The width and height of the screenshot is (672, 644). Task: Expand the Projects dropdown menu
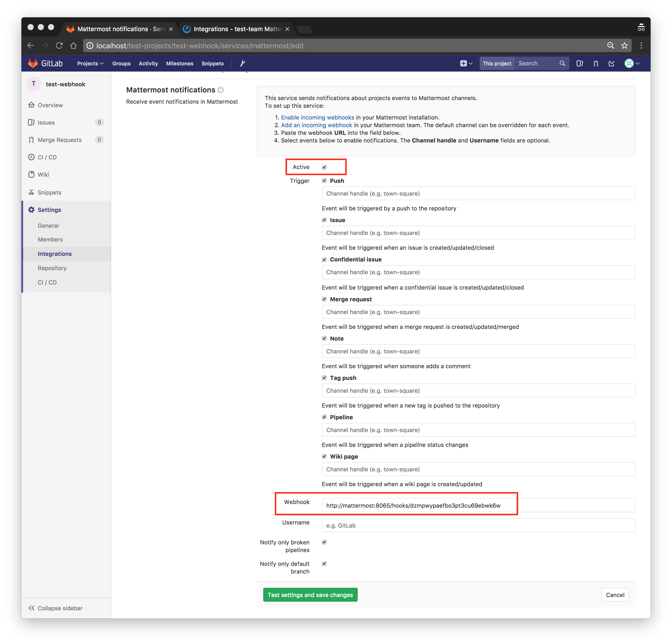(90, 64)
